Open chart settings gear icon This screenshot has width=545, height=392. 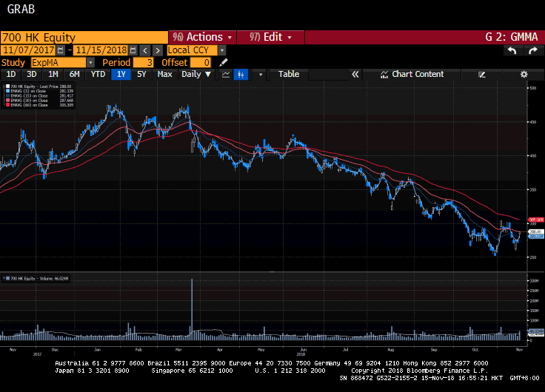click(x=524, y=74)
